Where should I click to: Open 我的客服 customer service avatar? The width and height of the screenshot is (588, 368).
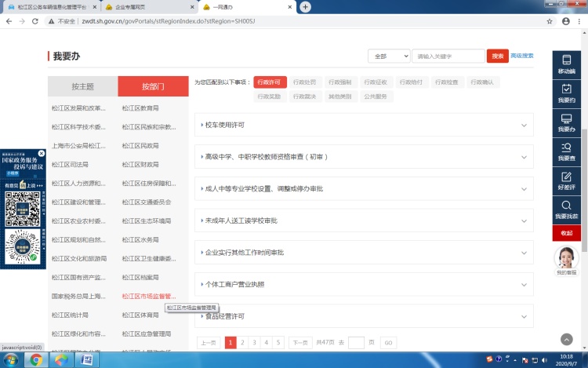pyautogui.click(x=566, y=261)
